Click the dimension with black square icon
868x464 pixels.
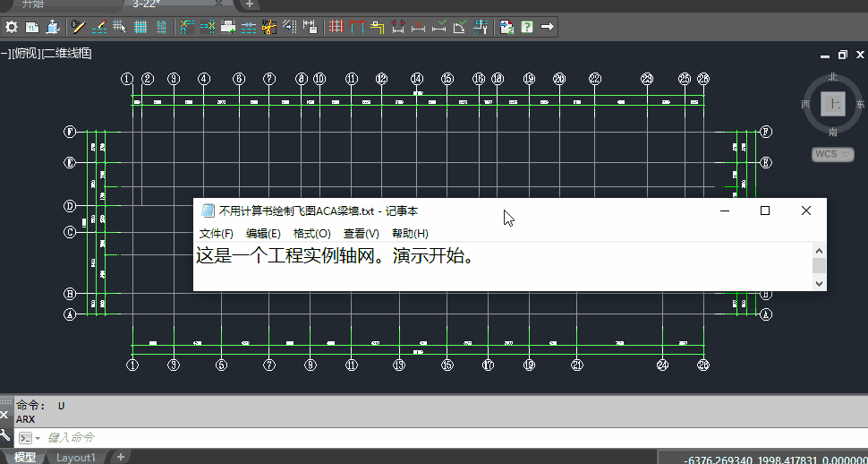tap(311, 27)
